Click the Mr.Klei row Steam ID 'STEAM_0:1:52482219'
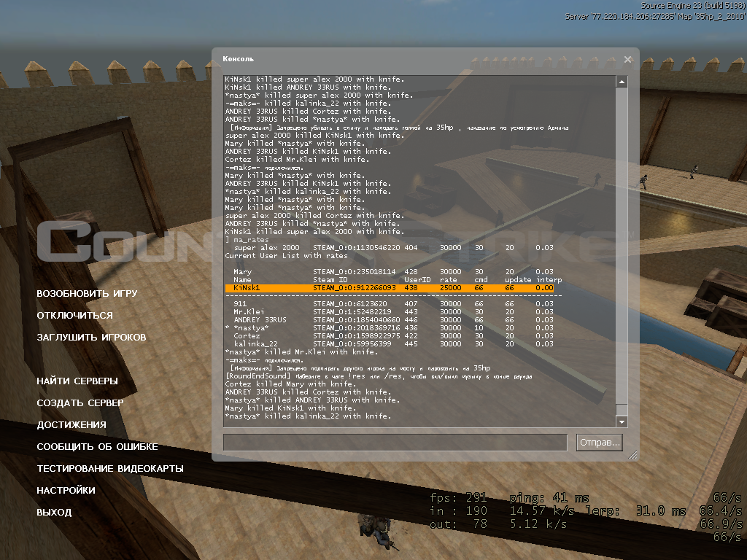The image size is (747, 560). (x=352, y=312)
